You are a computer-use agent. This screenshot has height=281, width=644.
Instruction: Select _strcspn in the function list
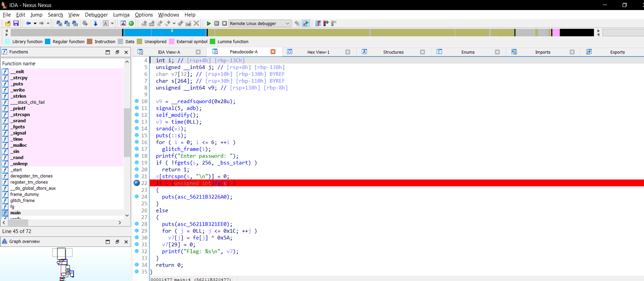(20, 115)
